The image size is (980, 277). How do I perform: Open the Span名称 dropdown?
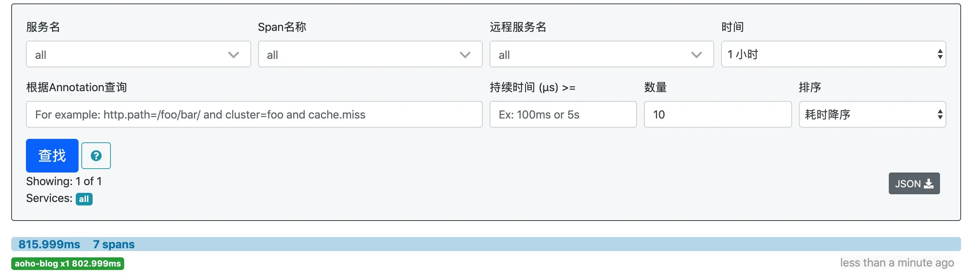click(x=370, y=54)
